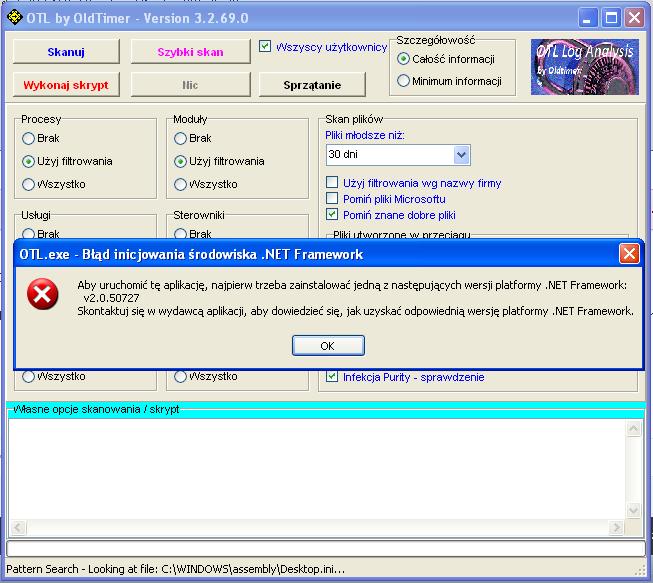Click the progress bar above status line
This screenshot has width=653, height=583.
(326, 548)
